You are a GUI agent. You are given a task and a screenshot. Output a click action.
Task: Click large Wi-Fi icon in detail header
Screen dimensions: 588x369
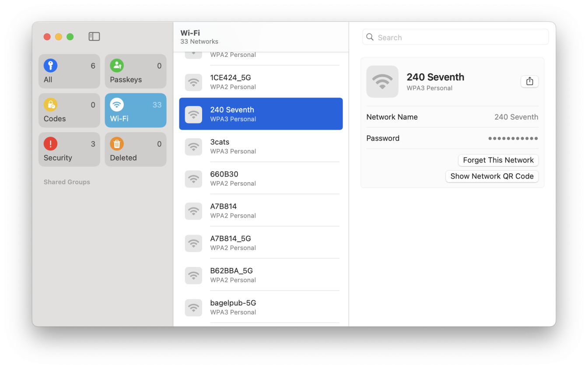click(x=382, y=81)
